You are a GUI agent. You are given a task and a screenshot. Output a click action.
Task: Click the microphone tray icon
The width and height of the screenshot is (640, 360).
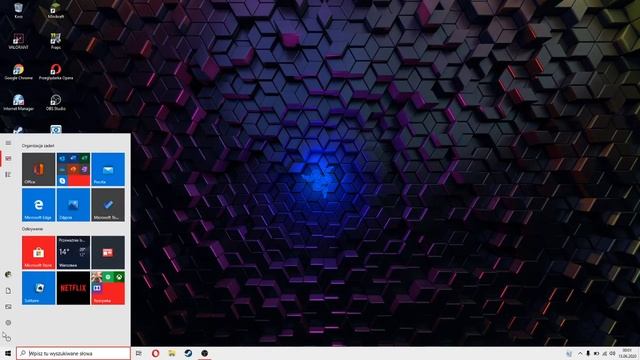pos(588,353)
